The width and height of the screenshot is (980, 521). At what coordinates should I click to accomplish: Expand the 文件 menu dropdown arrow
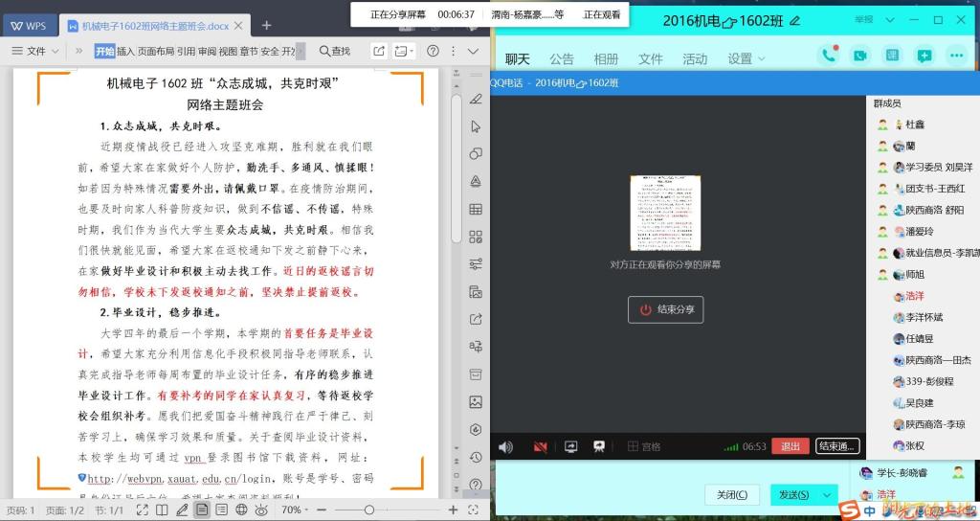tap(56, 51)
